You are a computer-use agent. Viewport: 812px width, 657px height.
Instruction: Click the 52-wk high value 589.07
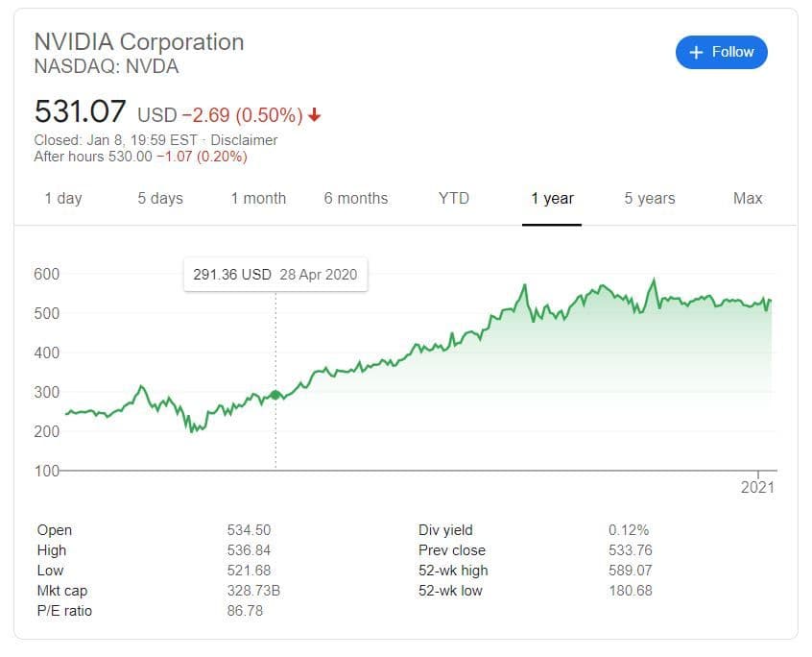[631, 571]
